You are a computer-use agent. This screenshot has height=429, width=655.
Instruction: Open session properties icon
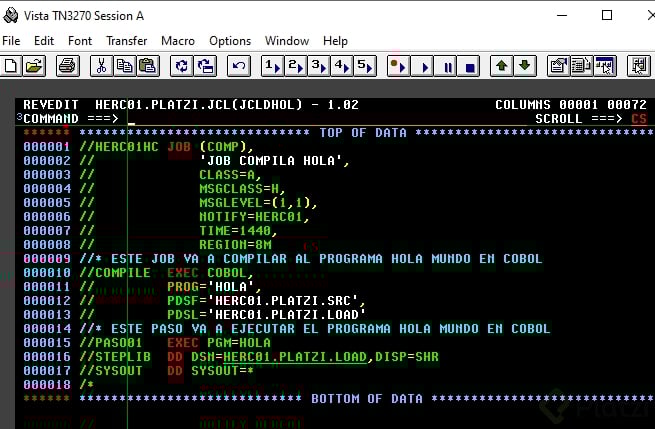click(559, 66)
